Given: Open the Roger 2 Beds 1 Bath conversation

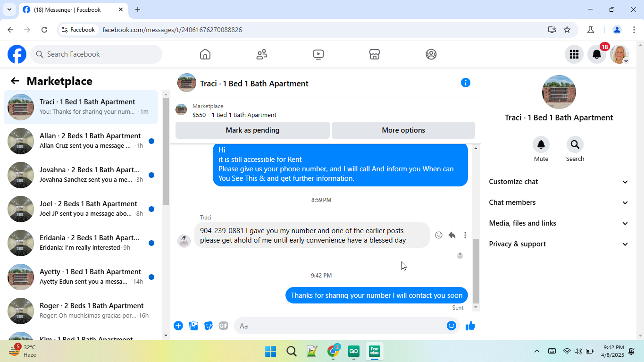Looking at the screenshot, I should click(81, 311).
